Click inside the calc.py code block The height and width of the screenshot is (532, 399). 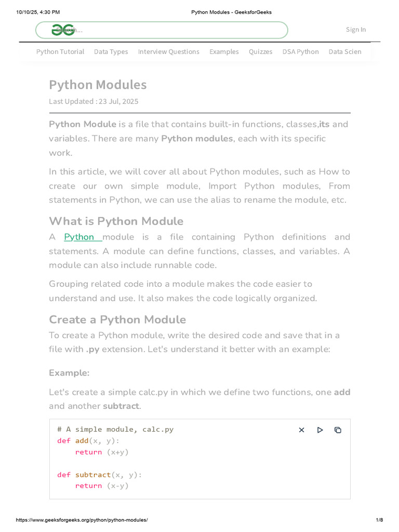[208, 462]
